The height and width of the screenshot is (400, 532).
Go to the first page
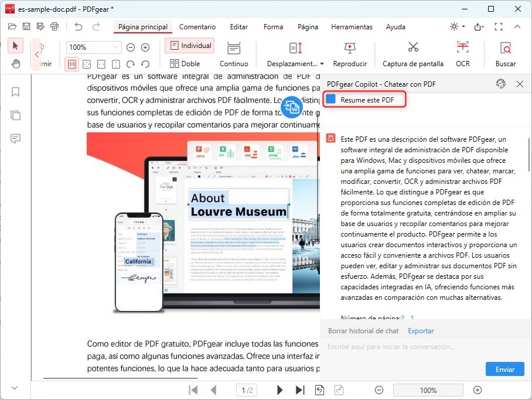click(193, 390)
